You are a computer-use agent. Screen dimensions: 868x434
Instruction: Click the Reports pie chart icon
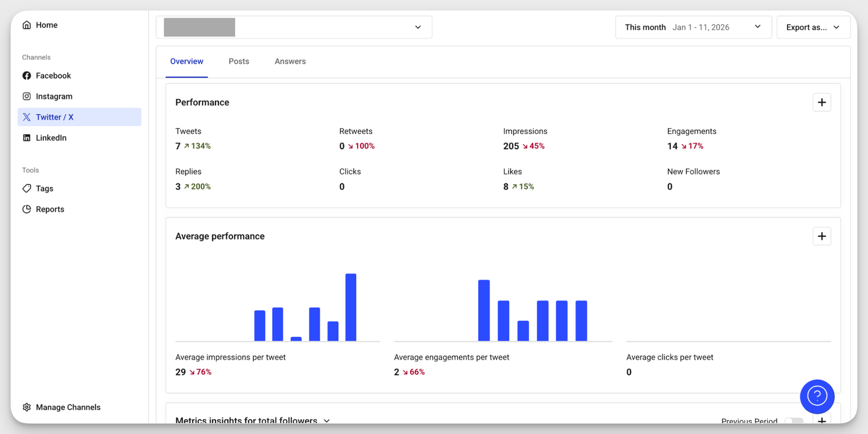27,209
